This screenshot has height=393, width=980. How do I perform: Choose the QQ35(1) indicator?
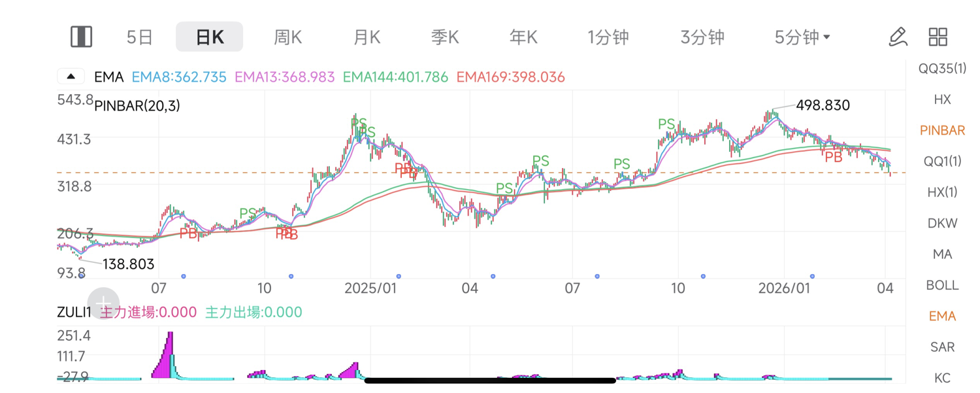tap(942, 68)
